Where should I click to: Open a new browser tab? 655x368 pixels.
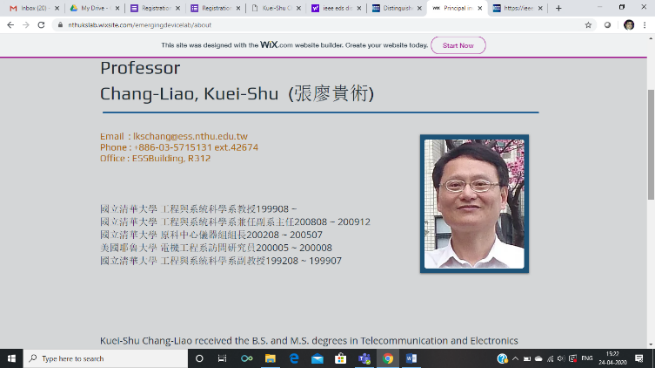pos(559,8)
